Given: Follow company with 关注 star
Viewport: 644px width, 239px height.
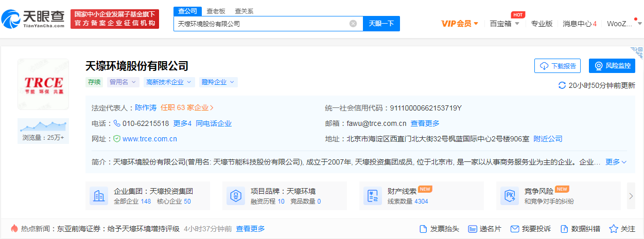Looking at the screenshot, I should click(x=614, y=229).
